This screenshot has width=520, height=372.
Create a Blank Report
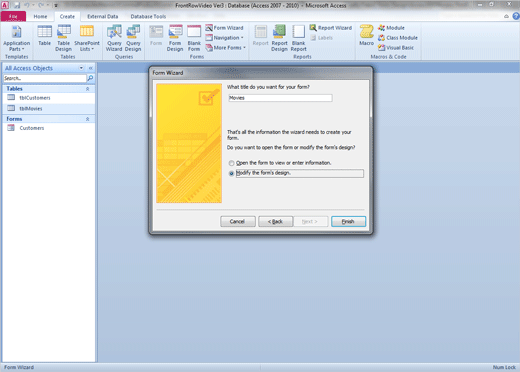click(x=298, y=38)
